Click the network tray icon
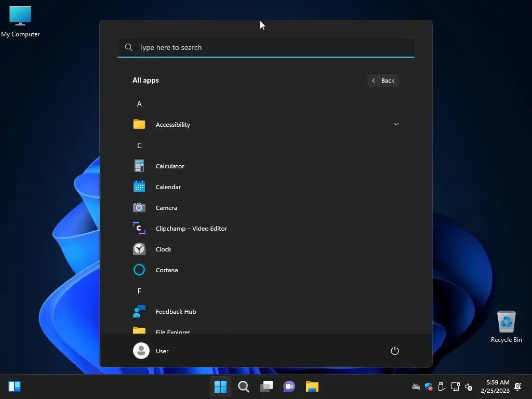 click(x=455, y=387)
